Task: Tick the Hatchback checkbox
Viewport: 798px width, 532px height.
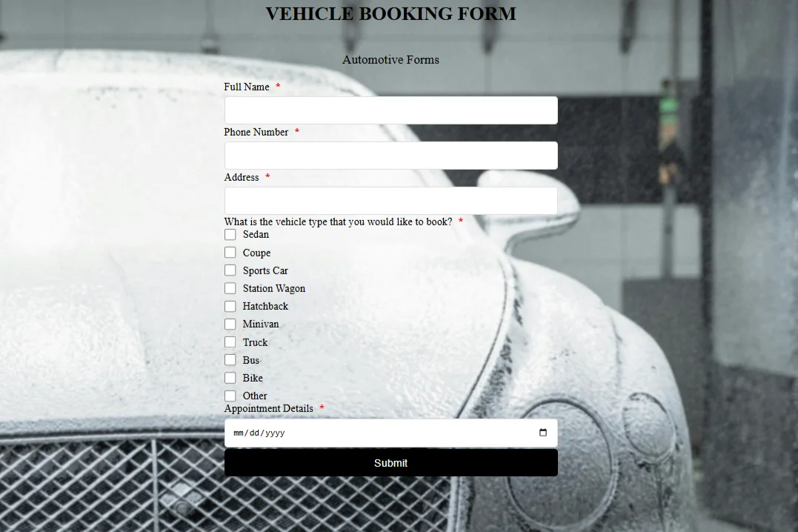Action: click(230, 306)
